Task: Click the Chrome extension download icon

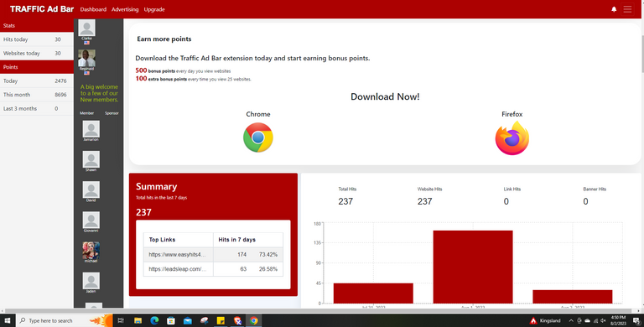Action: 258,138
